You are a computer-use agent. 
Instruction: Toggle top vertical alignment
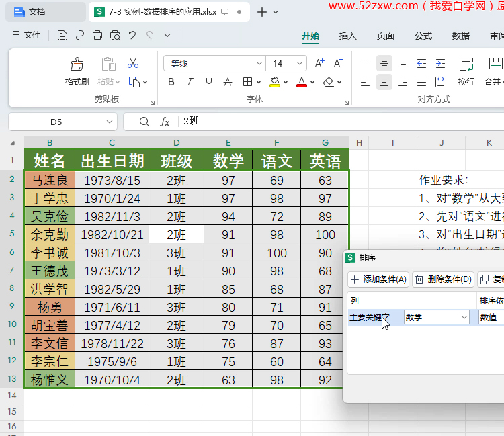point(366,63)
